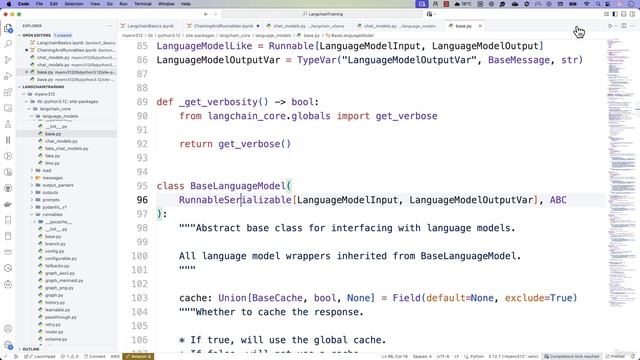Open the Run and Debug view
Screen dimensions: 640x360
[8, 76]
